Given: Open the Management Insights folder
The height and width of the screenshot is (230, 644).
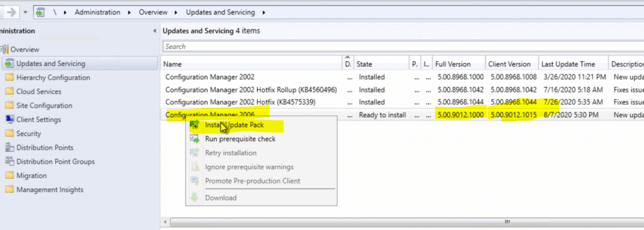Looking at the screenshot, I should tap(50, 190).
